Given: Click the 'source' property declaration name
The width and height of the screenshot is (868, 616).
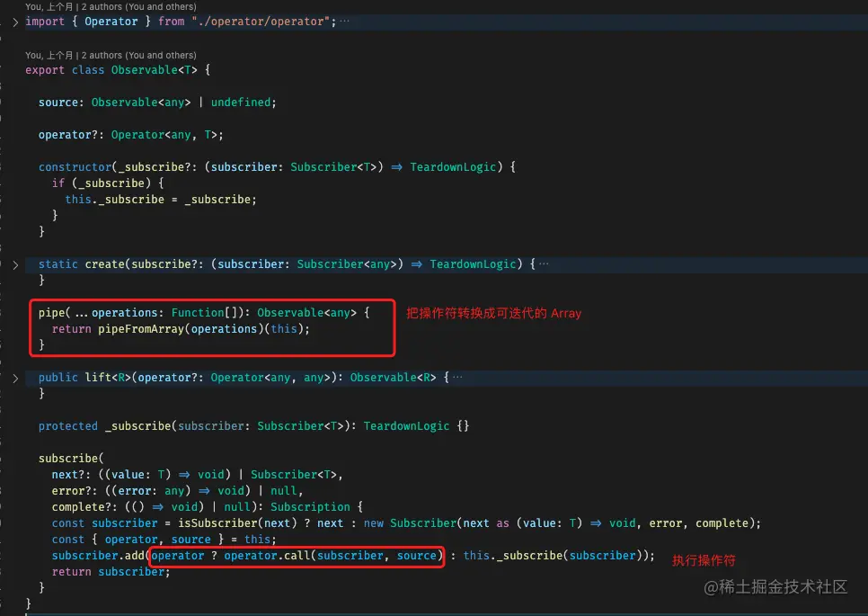Looking at the screenshot, I should [x=58, y=103].
